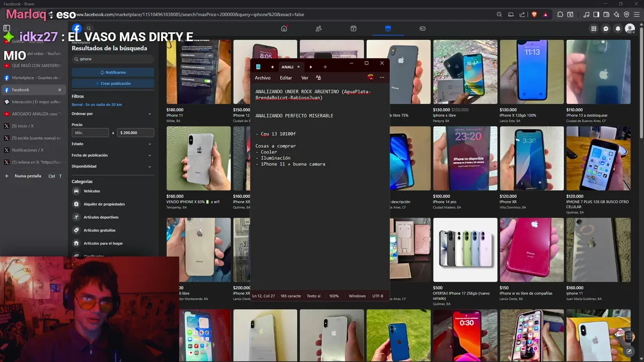Select the ANALI Notepad tab
Screen dimensions: 644x362
(290, 67)
